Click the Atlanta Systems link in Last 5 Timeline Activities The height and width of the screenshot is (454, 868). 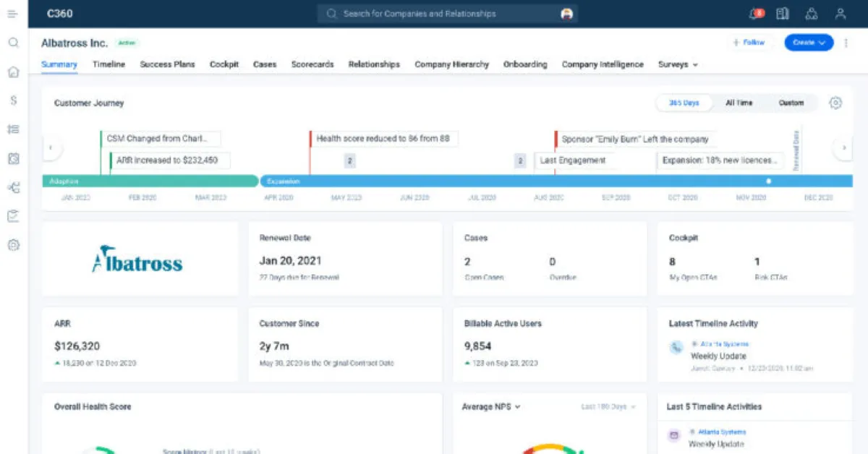pyautogui.click(x=723, y=432)
